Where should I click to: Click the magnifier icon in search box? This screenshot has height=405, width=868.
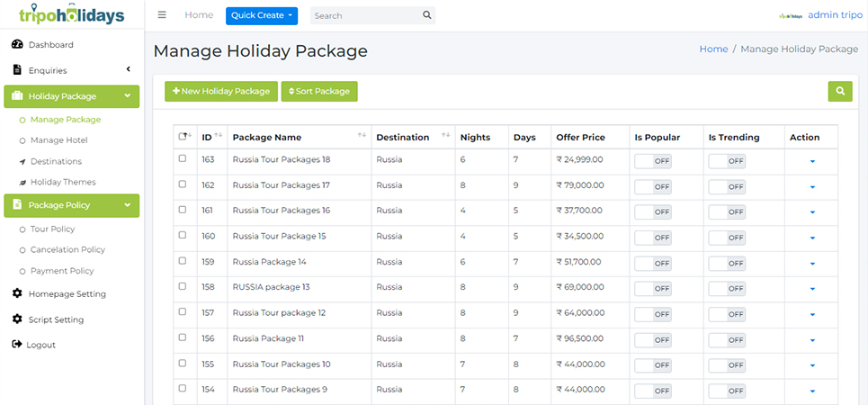click(426, 15)
